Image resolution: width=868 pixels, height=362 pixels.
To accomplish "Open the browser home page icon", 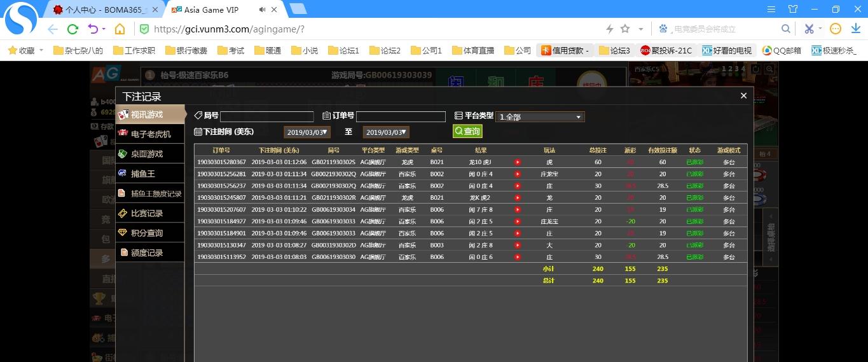I will click(x=120, y=29).
